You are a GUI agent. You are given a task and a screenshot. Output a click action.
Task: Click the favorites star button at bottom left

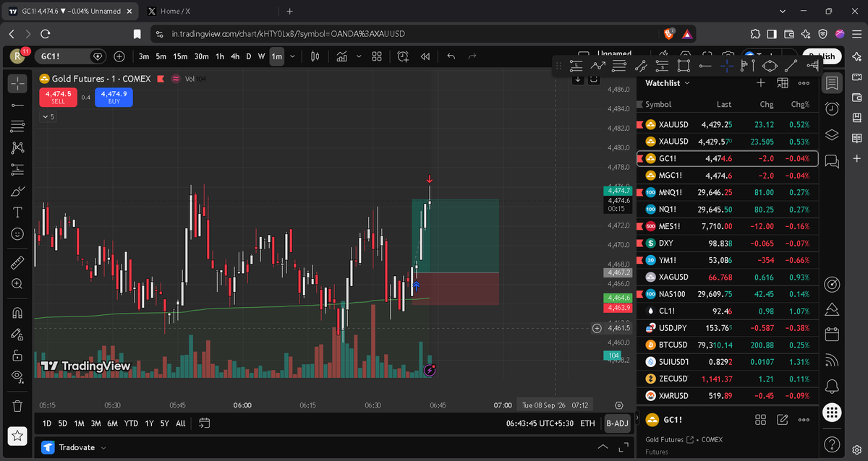click(x=18, y=436)
